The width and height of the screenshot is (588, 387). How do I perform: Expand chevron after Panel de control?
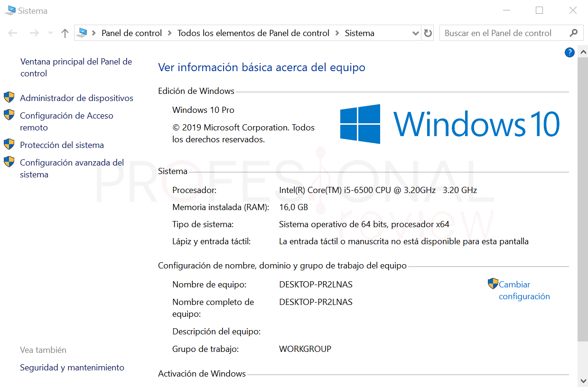(170, 33)
